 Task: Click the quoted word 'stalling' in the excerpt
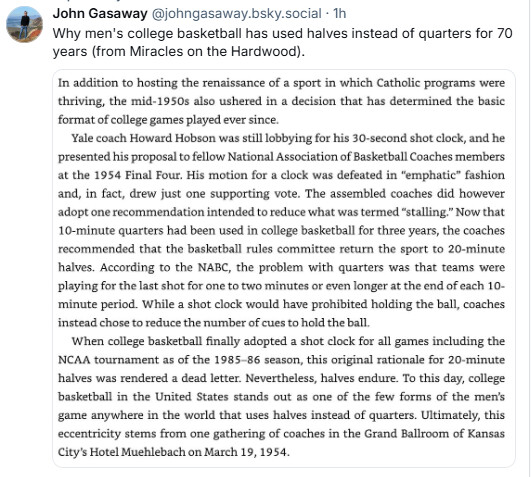426,212
